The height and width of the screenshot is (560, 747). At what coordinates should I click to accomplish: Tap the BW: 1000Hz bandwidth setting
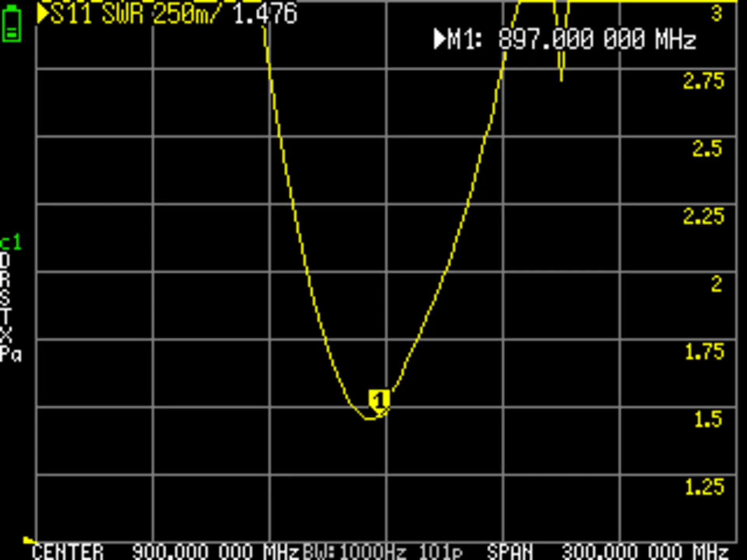point(355,552)
